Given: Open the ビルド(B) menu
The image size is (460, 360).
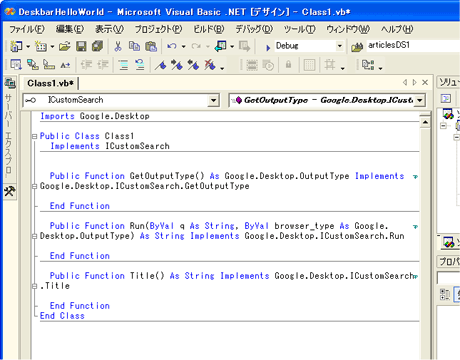Looking at the screenshot, I should point(209,29).
